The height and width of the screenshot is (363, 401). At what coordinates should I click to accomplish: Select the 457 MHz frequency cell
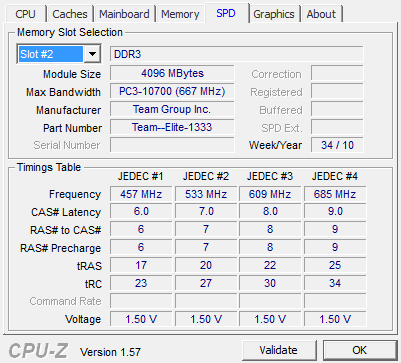pyautogui.click(x=141, y=194)
